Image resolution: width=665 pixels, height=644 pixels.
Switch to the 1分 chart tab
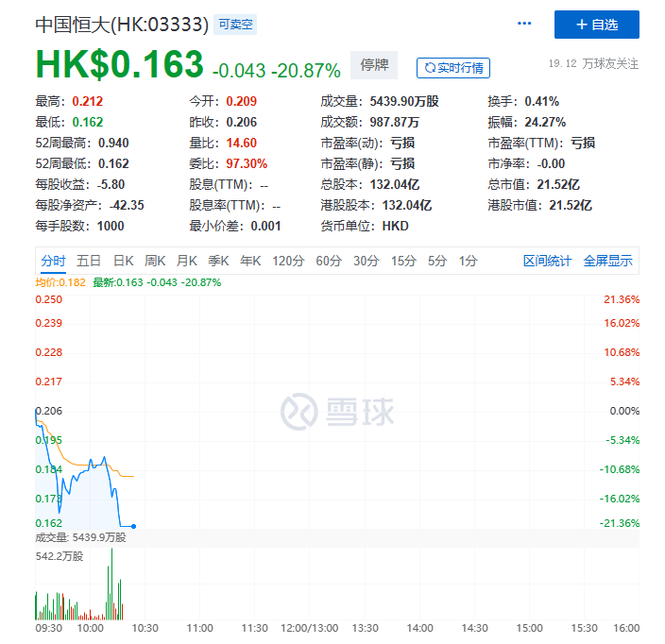[x=468, y=261]
